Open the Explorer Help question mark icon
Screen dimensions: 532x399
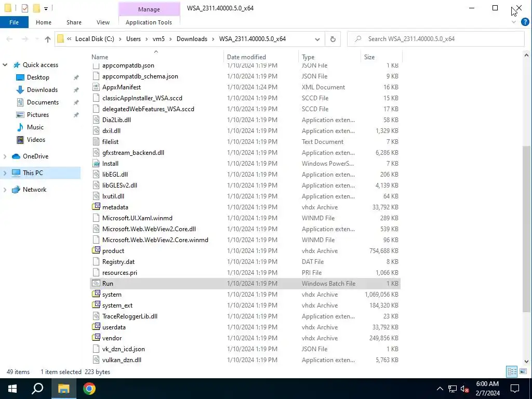(525, 22)
